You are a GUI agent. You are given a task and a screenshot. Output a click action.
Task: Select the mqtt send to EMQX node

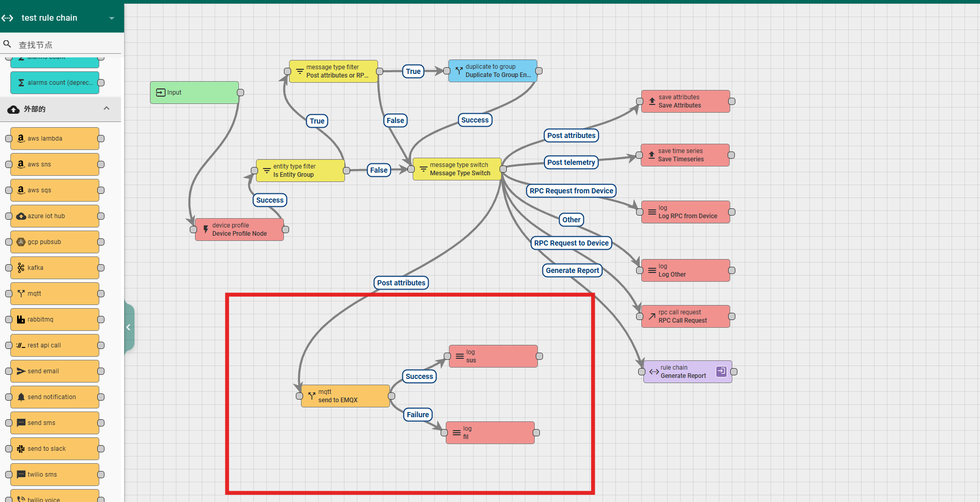345,396
